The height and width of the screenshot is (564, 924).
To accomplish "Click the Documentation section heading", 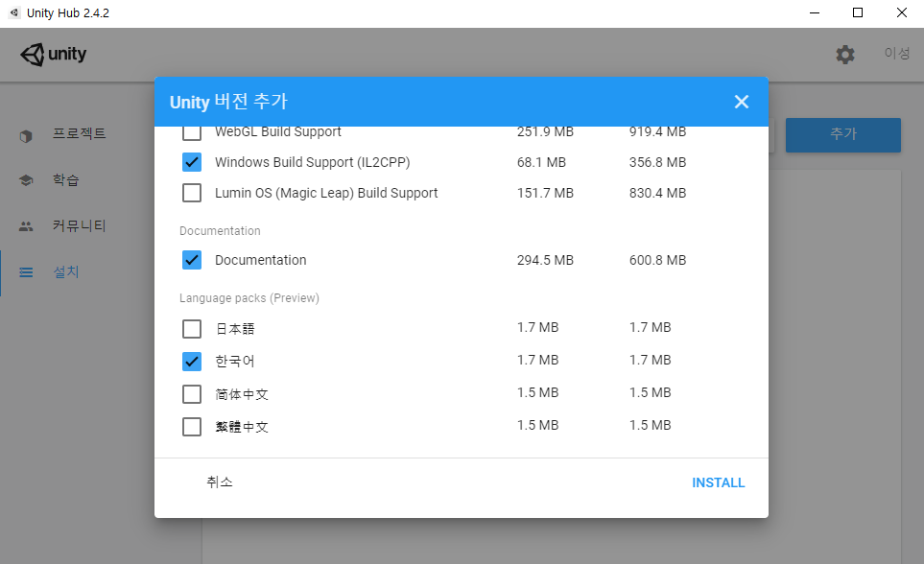I will (x=220, y=231).
